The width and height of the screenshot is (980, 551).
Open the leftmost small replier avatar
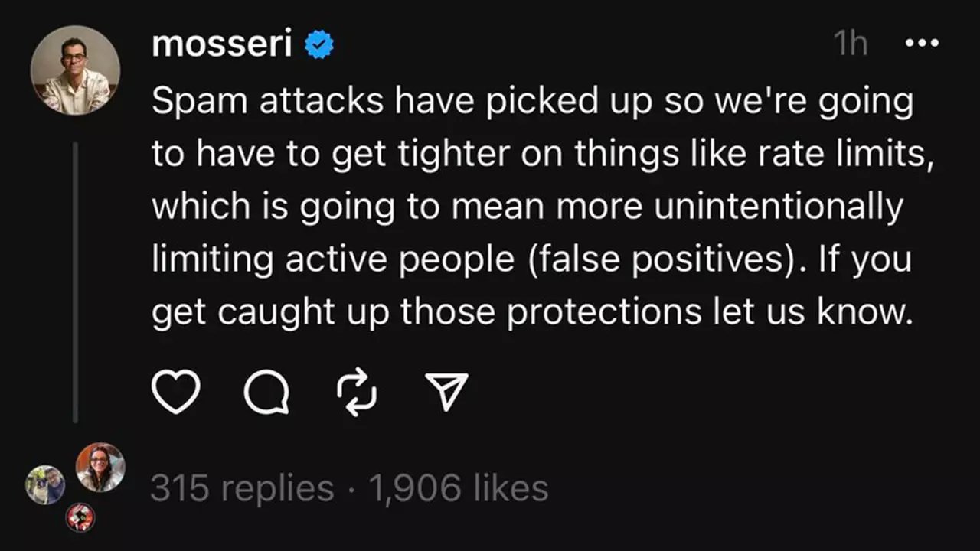45,485
